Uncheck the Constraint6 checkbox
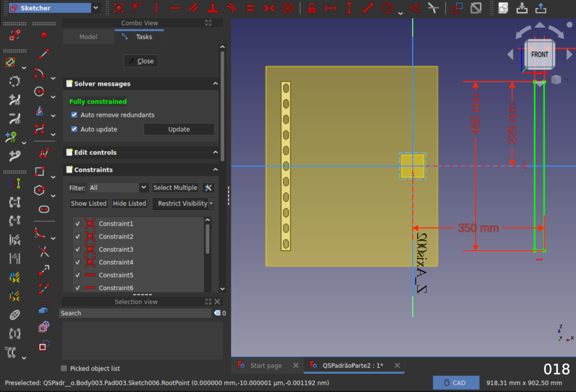Viewport: 576px width, 392px height. tap(77, 288)
